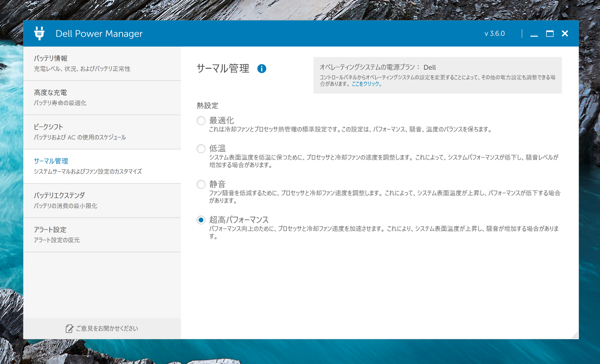This screenshot has height=364, width=600.
Task: Click the power plan note starting コントロールパネルから
Action: pos(438,81)
